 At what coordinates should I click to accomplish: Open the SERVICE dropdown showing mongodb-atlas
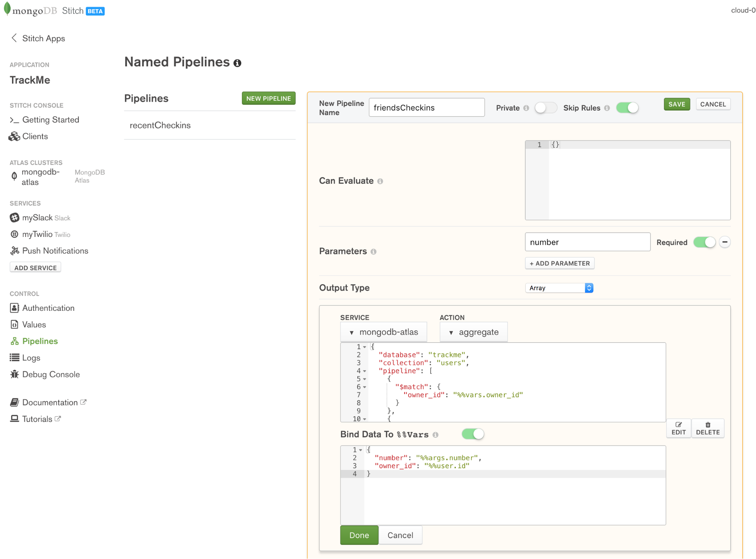(x=383, y=332)
